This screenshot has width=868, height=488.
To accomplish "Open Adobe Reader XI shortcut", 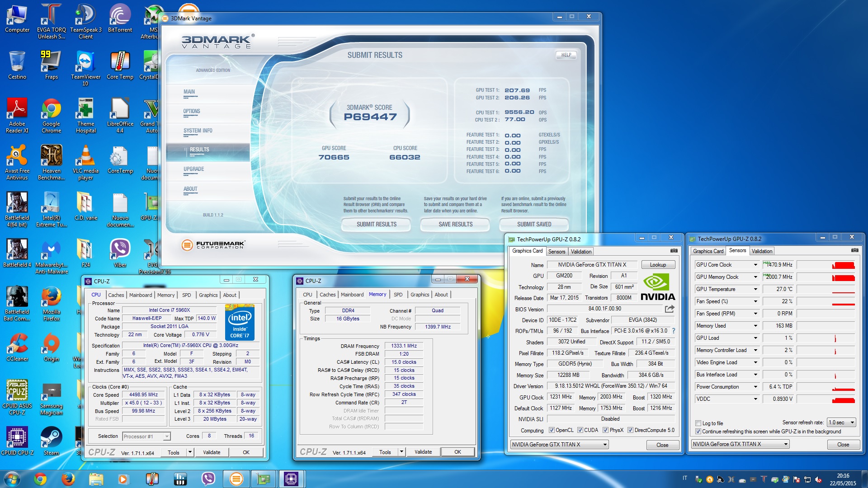I will [x=17, y=116].
